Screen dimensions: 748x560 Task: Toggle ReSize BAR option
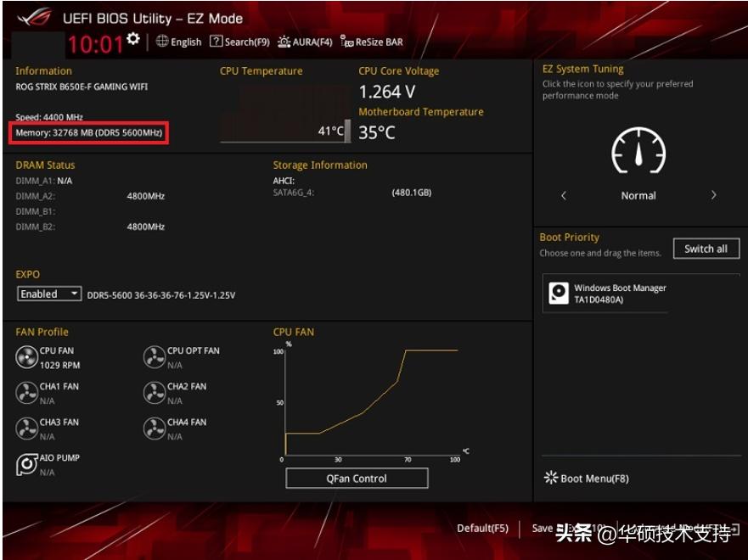pos(372,42)
